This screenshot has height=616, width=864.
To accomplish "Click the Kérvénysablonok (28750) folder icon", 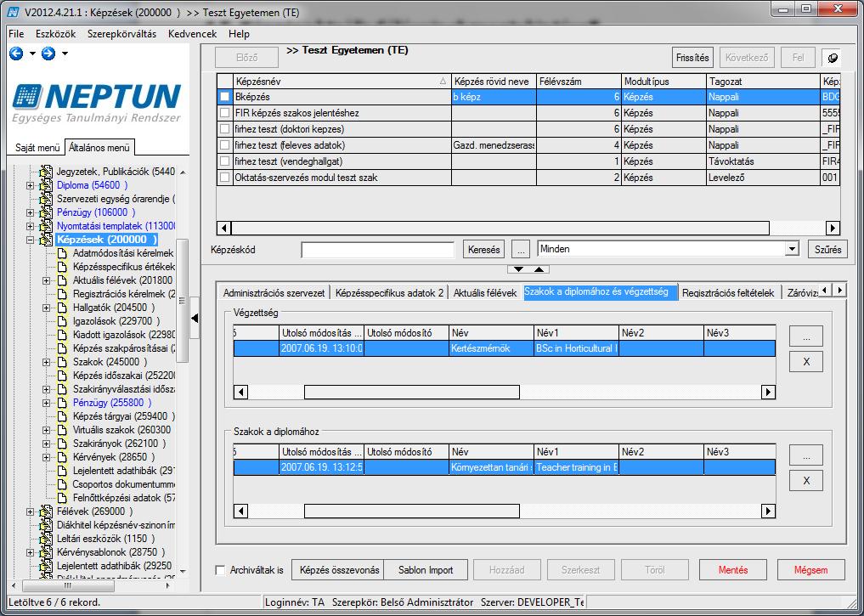I will (47, 552).
